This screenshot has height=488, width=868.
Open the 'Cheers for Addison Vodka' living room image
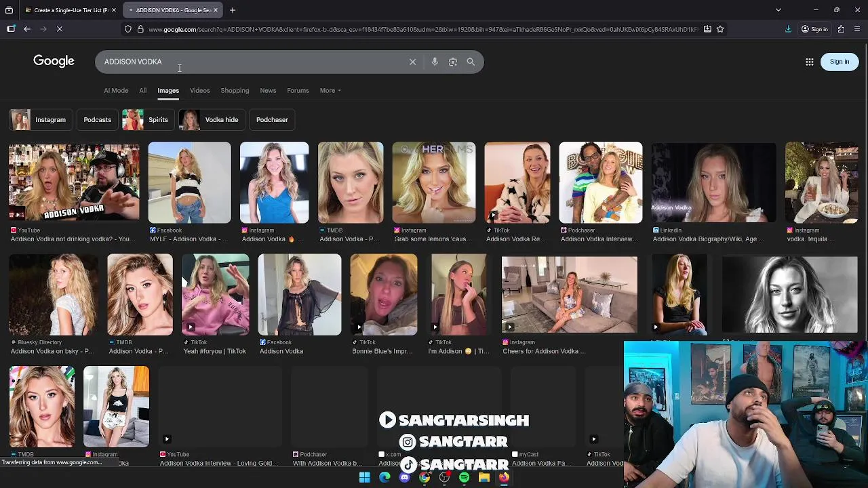point(570,294)
